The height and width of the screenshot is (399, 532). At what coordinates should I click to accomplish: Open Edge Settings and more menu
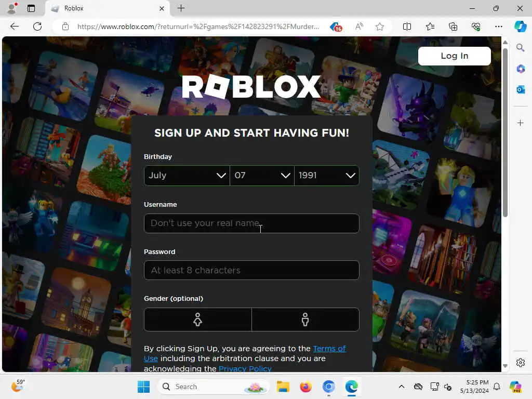(498, 26)
